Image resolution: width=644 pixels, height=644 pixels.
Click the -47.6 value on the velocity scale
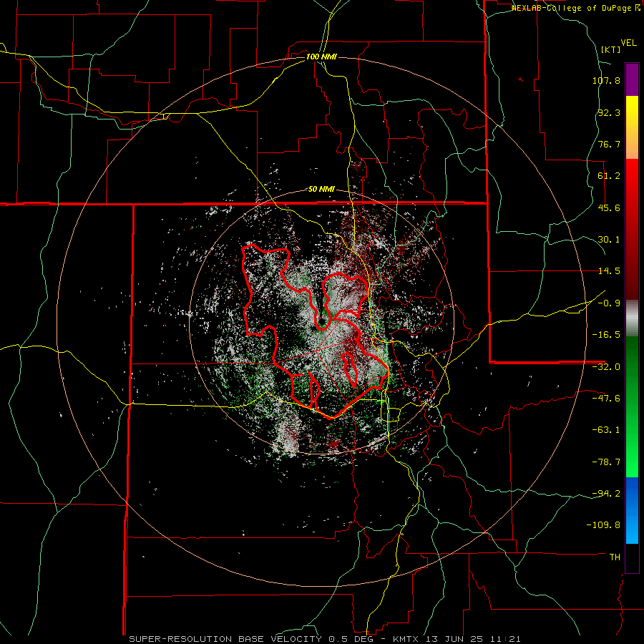tap(606, 399)
